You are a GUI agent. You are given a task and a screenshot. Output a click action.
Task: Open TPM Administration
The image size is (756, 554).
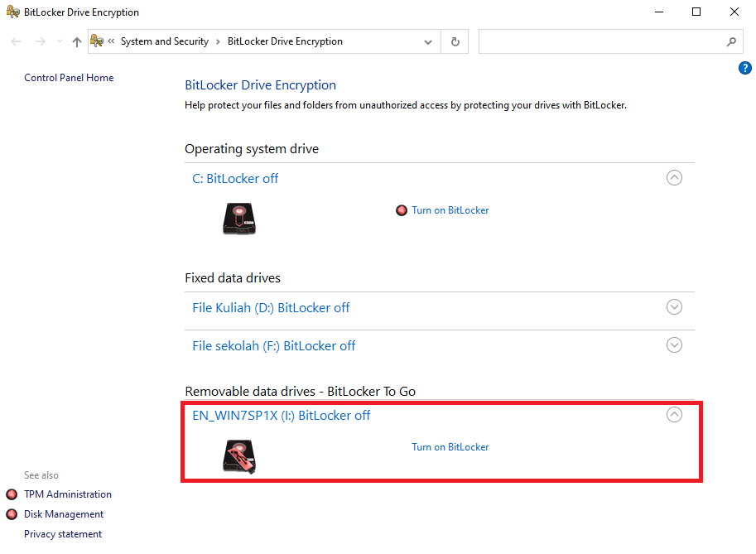pyautogui.click(x=68, y=494)
